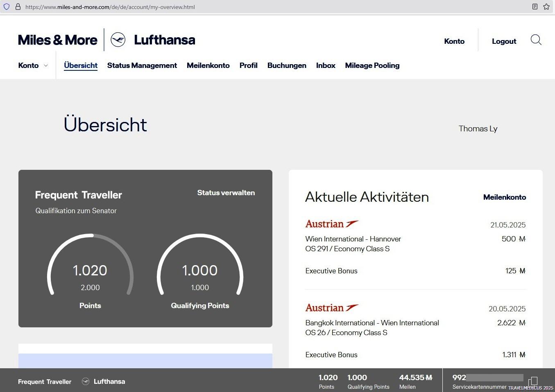555x392 pixels.
Task: Click the shield icon in address bar
Action: [7, 7]
